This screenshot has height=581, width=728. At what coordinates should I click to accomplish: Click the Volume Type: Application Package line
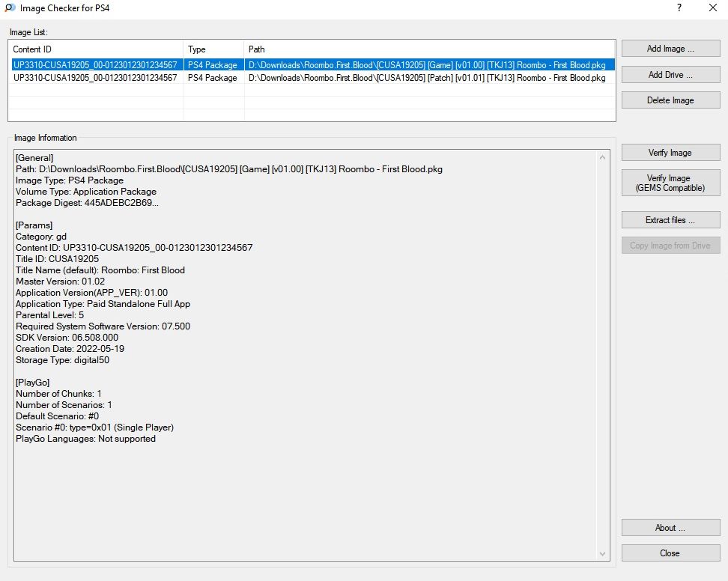[86, 192]
